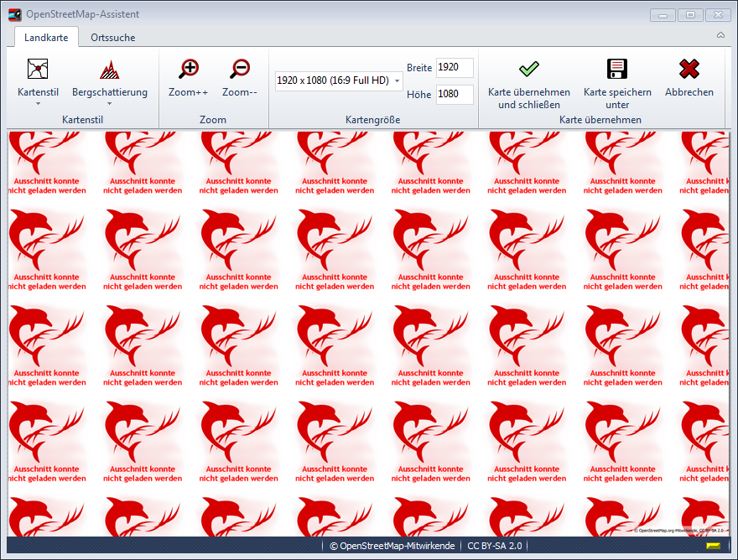Viewport: 738px width, 560px height.
Task: Maximize the OpenStreetMap-Assistent window
Action: 690,14
